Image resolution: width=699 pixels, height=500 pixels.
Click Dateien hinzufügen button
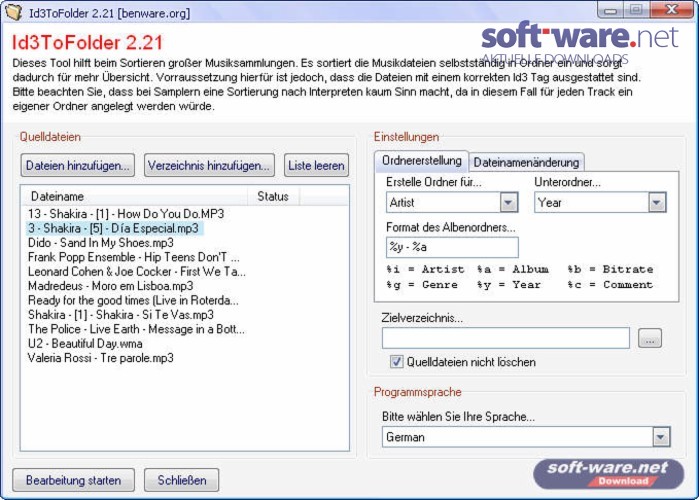(78, 165)
